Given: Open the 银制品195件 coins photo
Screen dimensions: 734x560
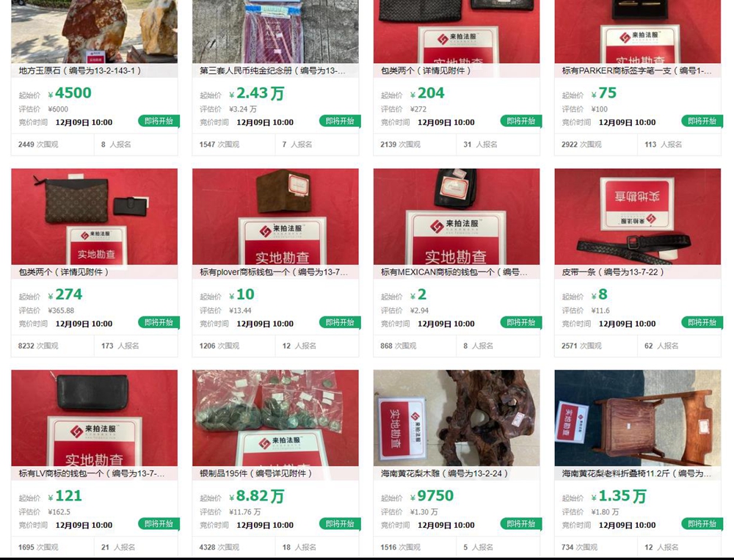Looking at the screenshot, I should pos(275,418).
